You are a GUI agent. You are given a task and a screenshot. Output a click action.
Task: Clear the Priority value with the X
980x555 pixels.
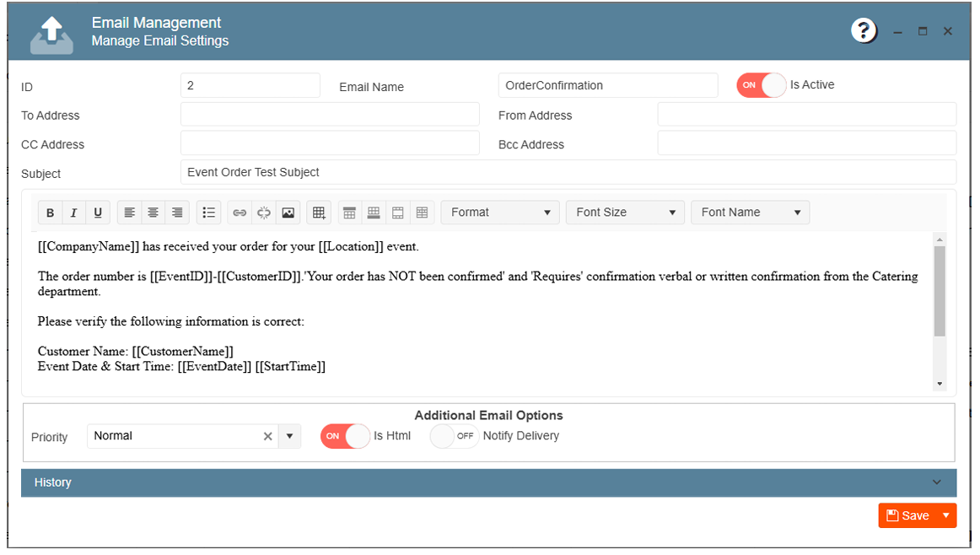coord(268,436)
